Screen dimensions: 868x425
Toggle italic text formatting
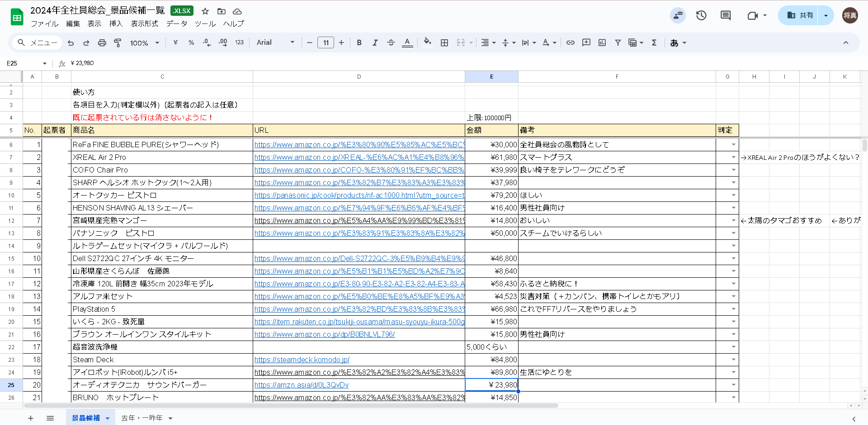point(375,43)
